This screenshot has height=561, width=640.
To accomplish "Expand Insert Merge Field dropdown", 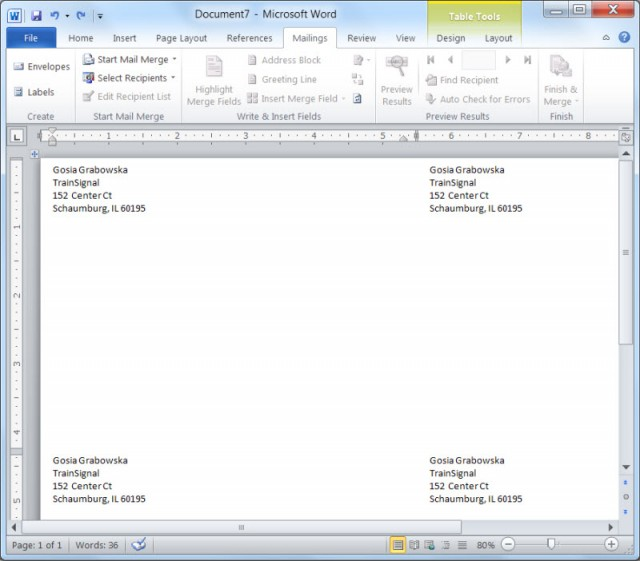I will [343, 98].
